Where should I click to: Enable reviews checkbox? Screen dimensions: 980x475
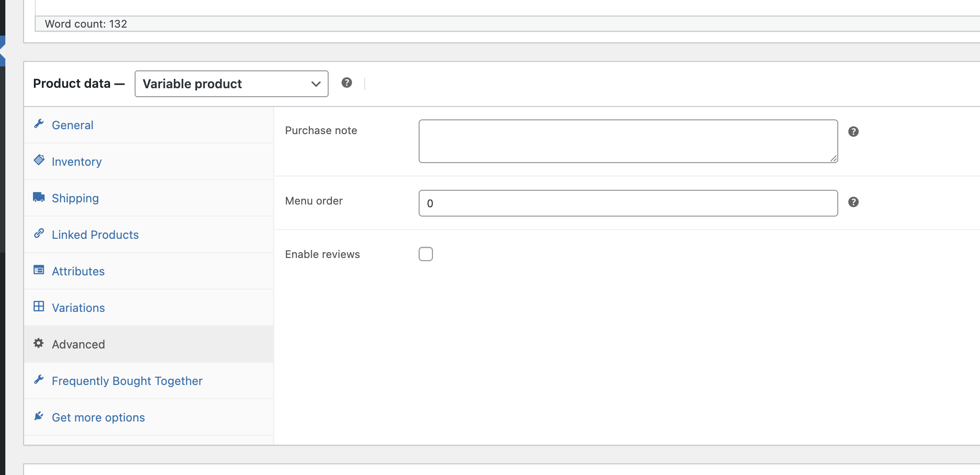(426, 254)
